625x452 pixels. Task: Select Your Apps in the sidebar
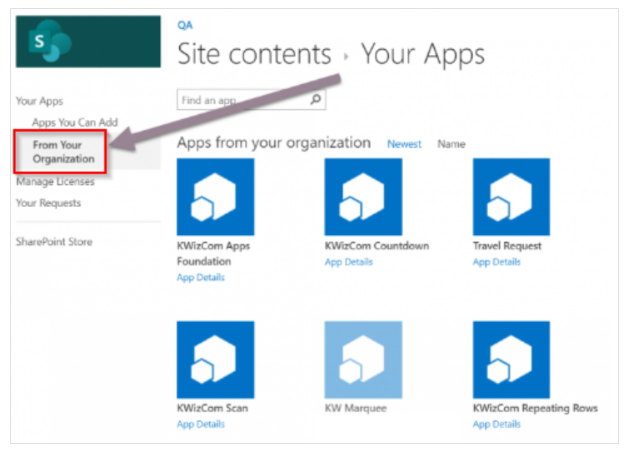(39, 101)
